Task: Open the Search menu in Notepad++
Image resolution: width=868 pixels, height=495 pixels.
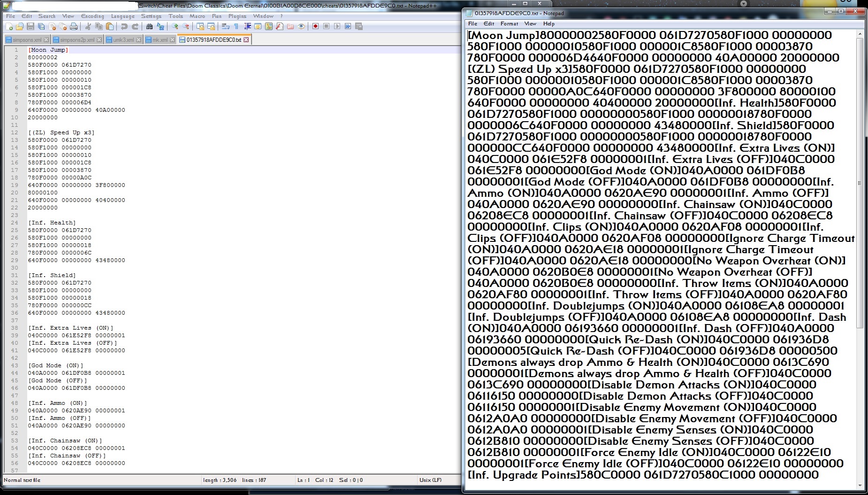Action: point(47,16)
